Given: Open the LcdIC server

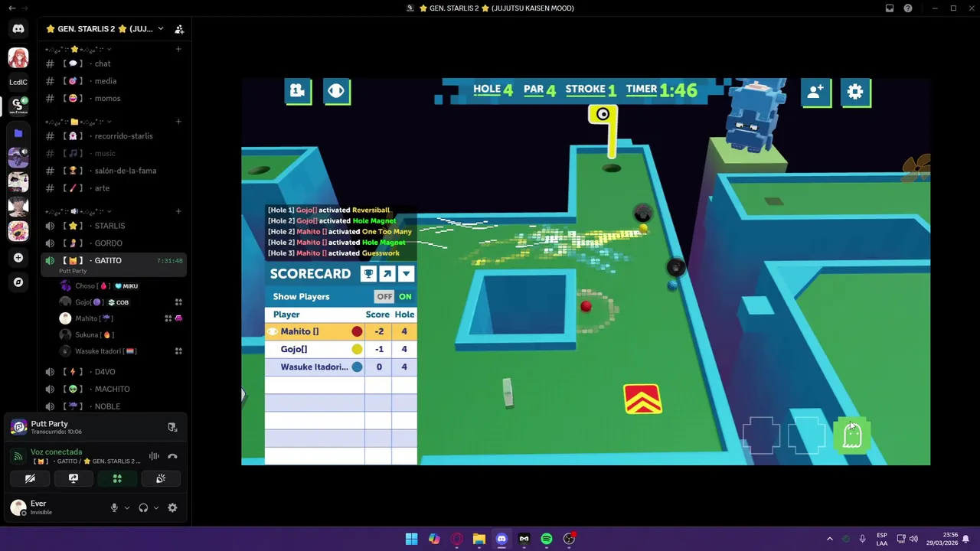Looking at the screenshot, I should pos(18,82).
